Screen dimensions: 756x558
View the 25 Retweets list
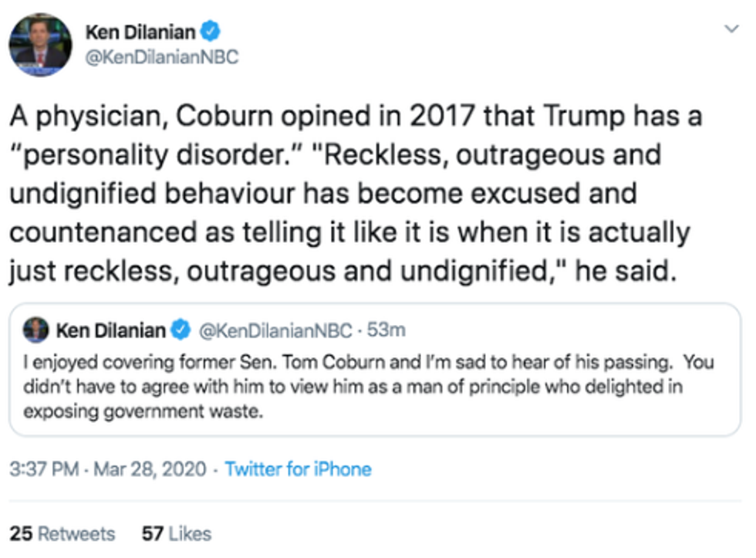pyautogui.click(x=62, y=533)
